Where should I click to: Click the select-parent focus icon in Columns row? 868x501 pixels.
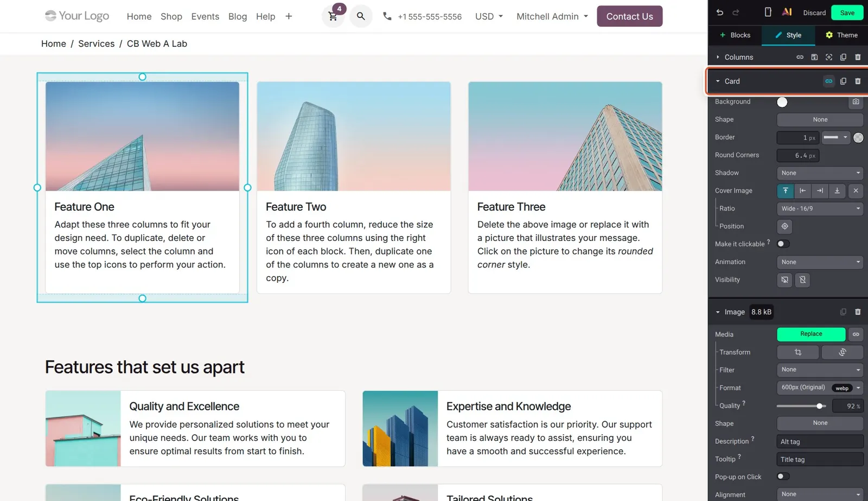click(x=829, y=57)
